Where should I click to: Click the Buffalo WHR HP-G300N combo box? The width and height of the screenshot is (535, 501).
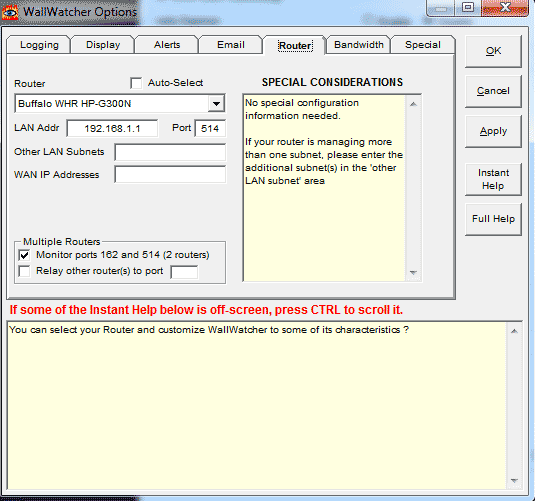[x=119, y=104]
